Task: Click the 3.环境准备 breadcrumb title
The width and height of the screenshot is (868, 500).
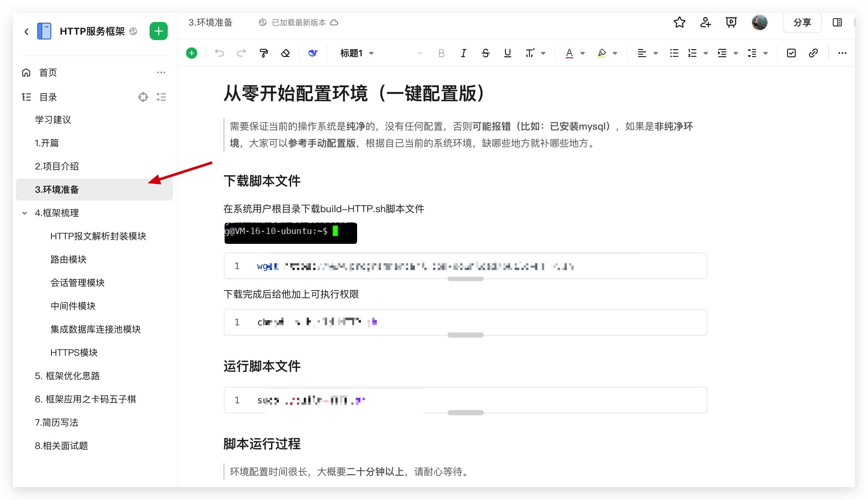Action: click(x=210, y=23)
